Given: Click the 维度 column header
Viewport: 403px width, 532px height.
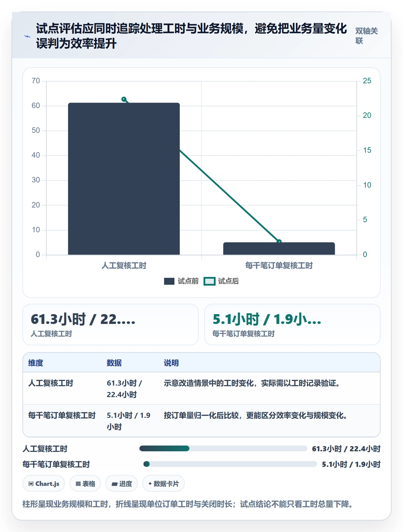Looking at the screenshot, I should pos(36,363).
